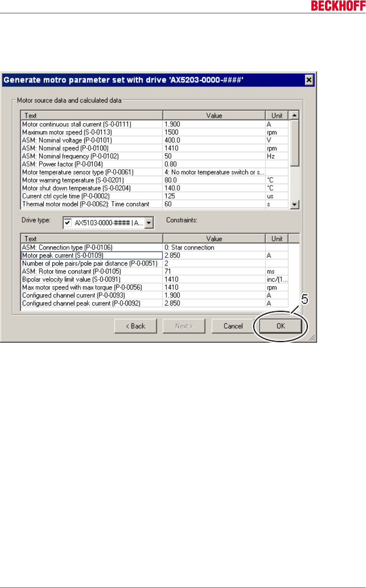Toggle the AX5103-0000 drive type checkbox
Screen dimensions: 366x588
tap(68, 223)
